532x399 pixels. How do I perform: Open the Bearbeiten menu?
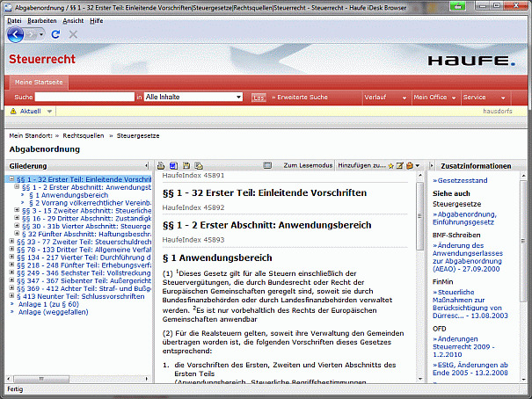pyautogui.click(x=42, y=21)
